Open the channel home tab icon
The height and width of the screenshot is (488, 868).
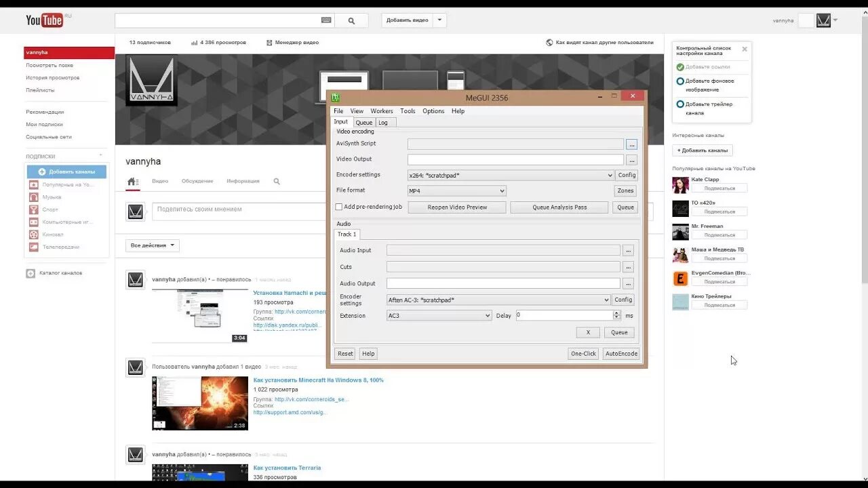[133, 182]
